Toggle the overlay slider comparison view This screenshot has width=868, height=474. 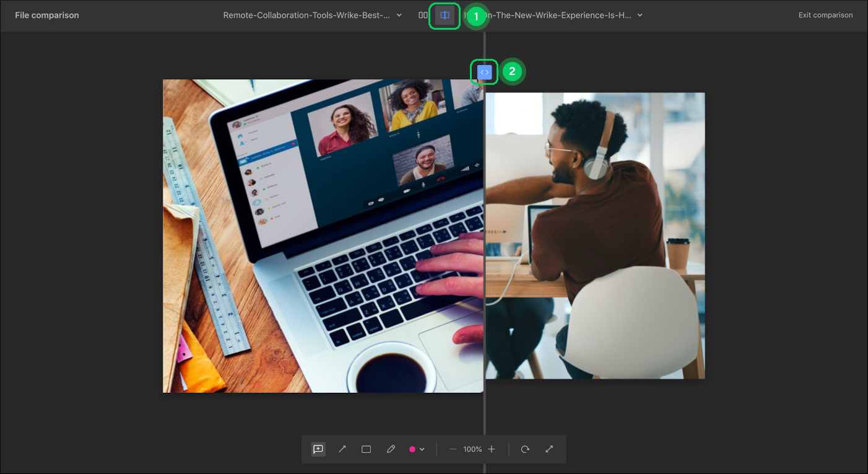click(x=445, y=15)
